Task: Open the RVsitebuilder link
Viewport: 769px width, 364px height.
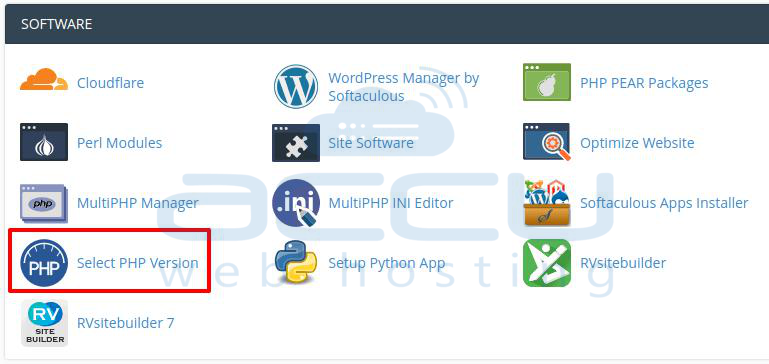Action: (623, 263)
